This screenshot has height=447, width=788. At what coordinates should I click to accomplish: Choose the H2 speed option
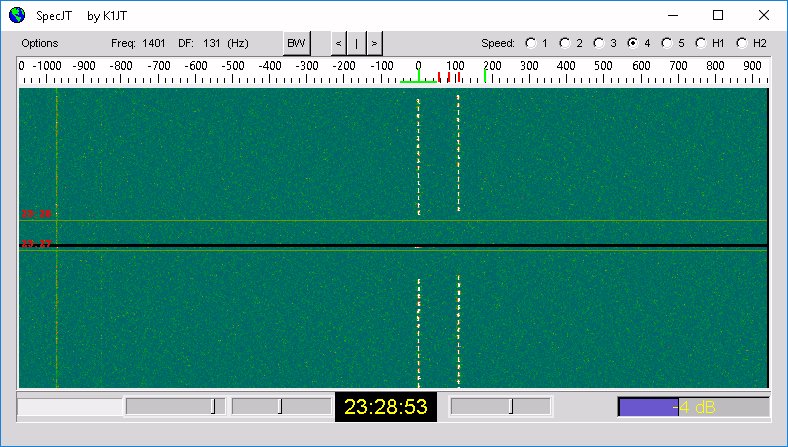pyautogui.click(x=742, y=43)
